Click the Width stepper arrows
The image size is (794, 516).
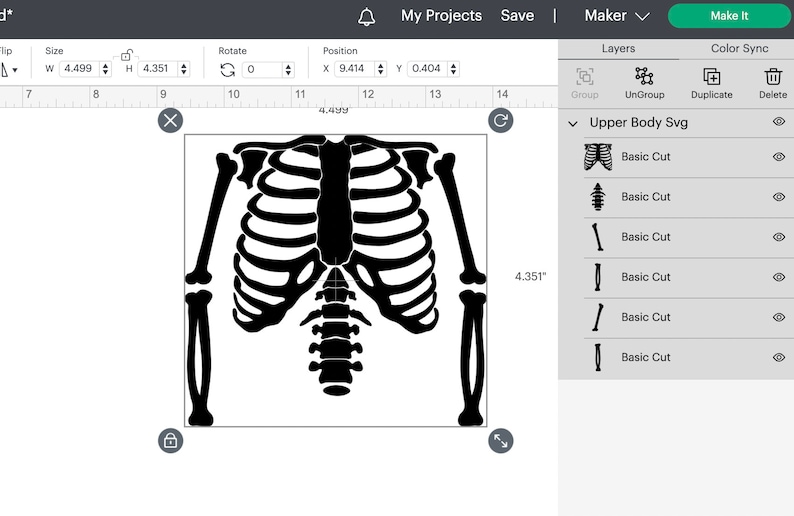pyautogui.click(x=105, y=68)
